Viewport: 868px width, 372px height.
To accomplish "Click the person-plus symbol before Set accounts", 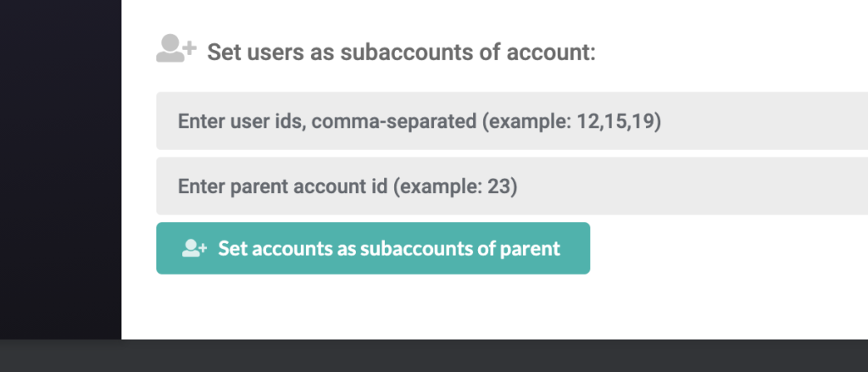I will tap(194, 248).
